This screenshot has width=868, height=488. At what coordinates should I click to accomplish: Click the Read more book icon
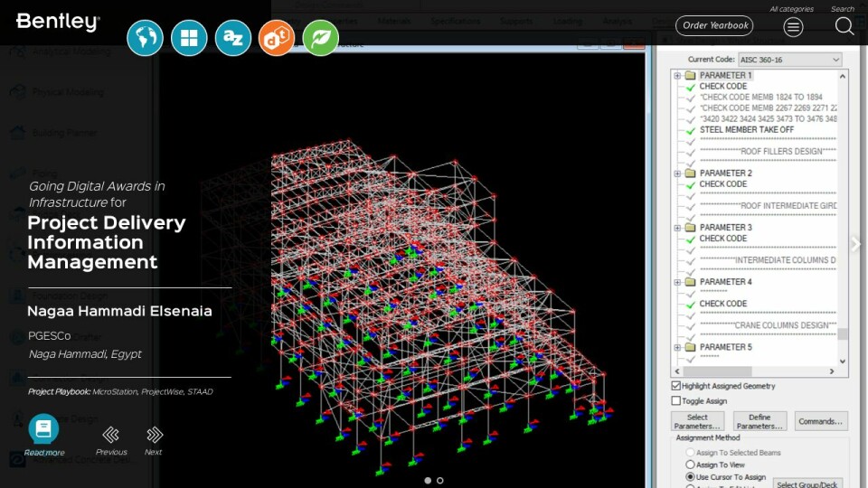pyautogui.click(x=43, y=428)
